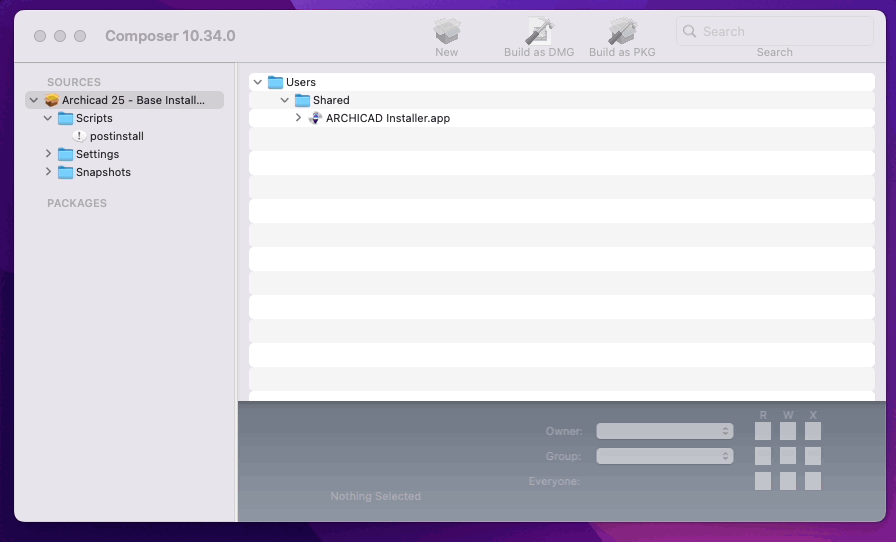Viewport: 896px width, 542px height.
Task: Toggle Group read permission checkbox
Action: click(x=763, y=456)
